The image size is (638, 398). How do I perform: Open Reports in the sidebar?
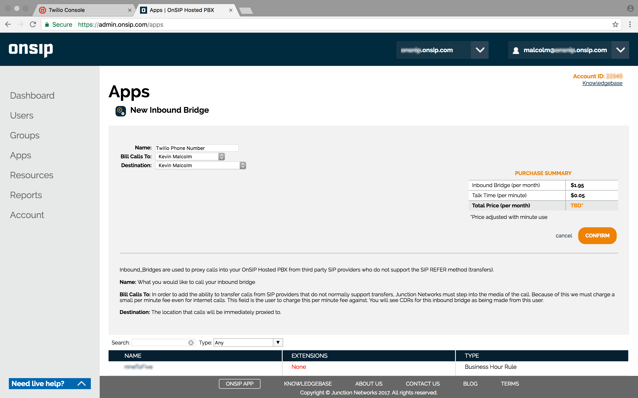(x=26, y=195)
